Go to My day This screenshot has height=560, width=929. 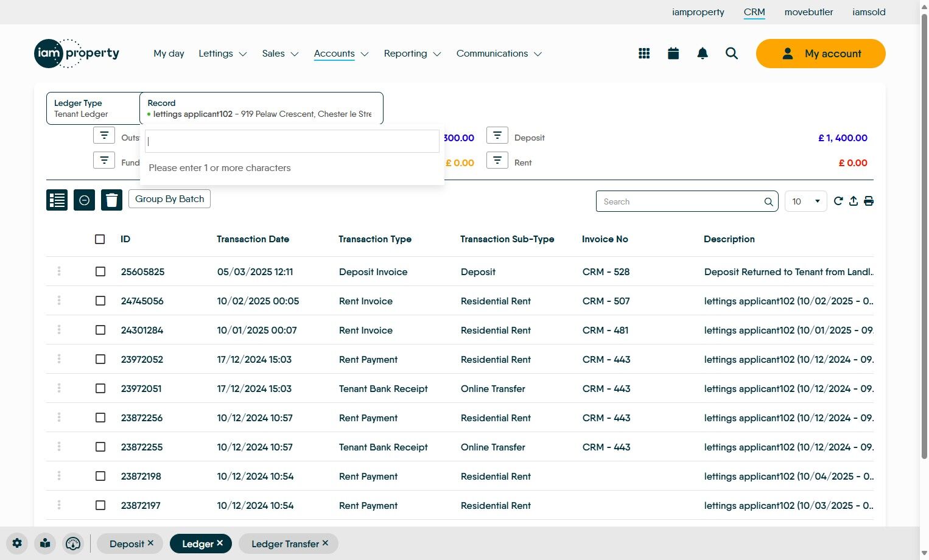[169, 54]
